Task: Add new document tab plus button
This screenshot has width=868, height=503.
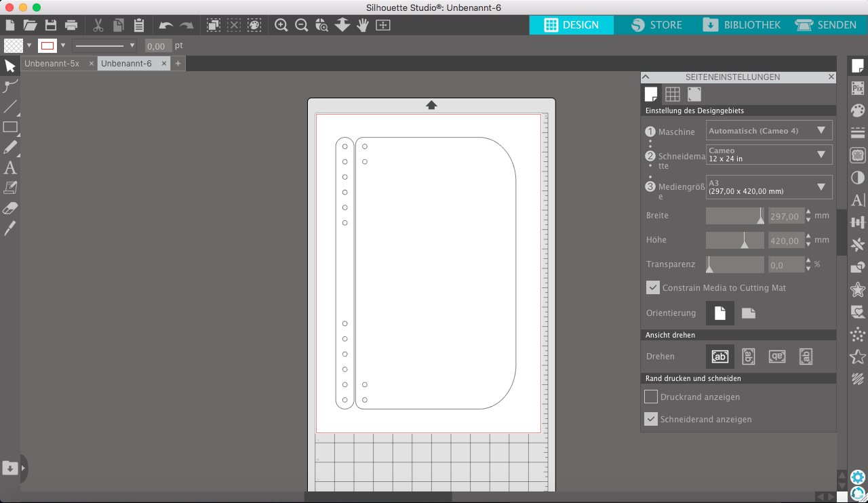Action: [x=178, y=63]
